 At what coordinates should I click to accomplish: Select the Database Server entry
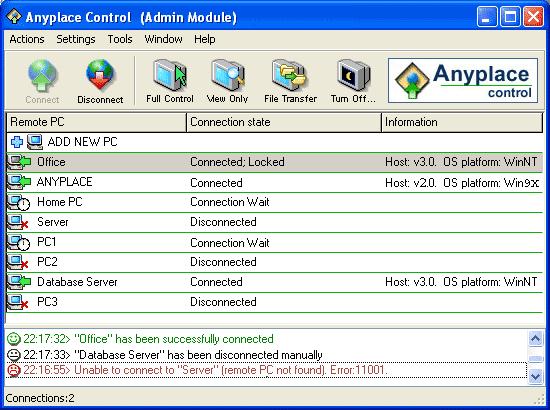point(274,282)
